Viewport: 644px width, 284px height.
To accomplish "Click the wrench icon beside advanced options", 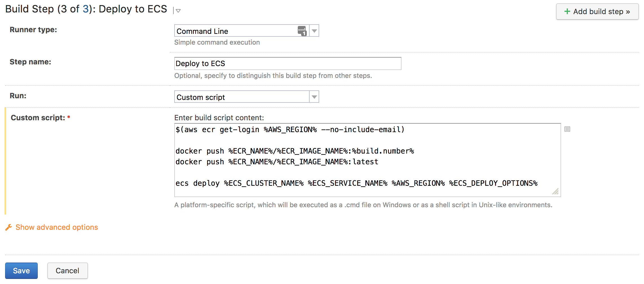I will (x=8, y=227).
